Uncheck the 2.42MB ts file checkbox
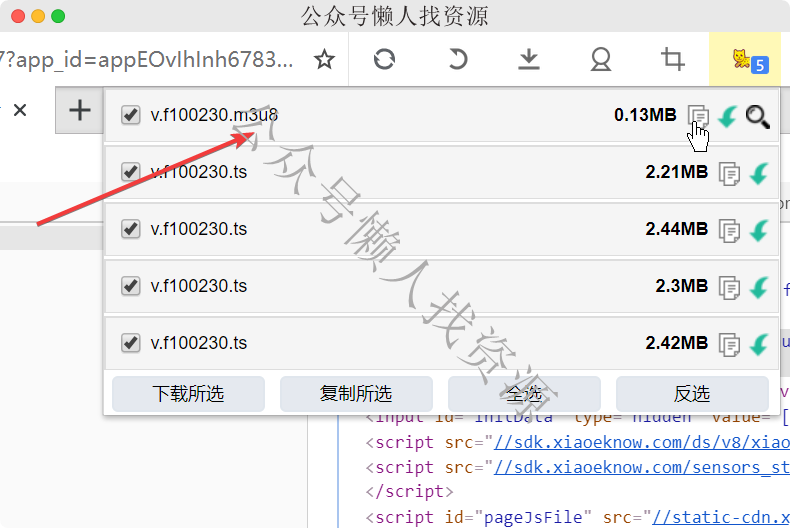 click(x=130, y=343)
